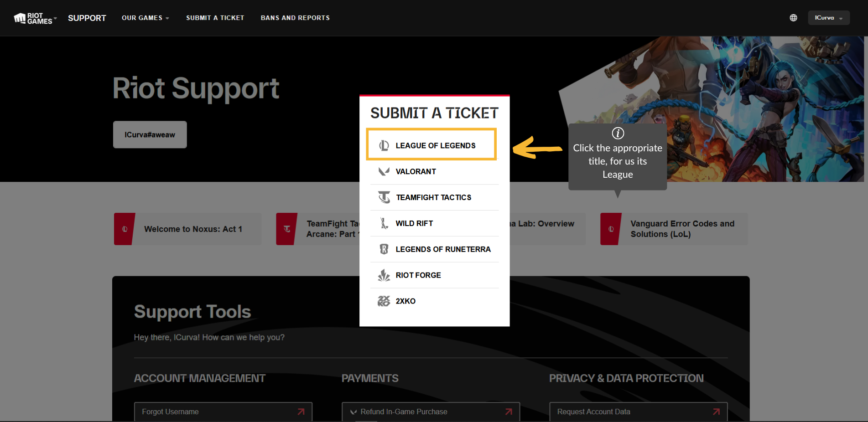
Task: Go to Support home link
Action: click(87, 18)
